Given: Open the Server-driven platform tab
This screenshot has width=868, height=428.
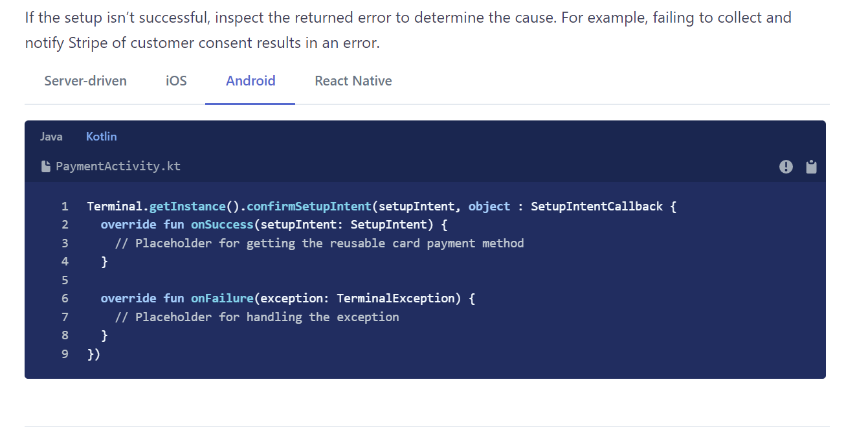Looking at the screenshot, I should point(85,81).
